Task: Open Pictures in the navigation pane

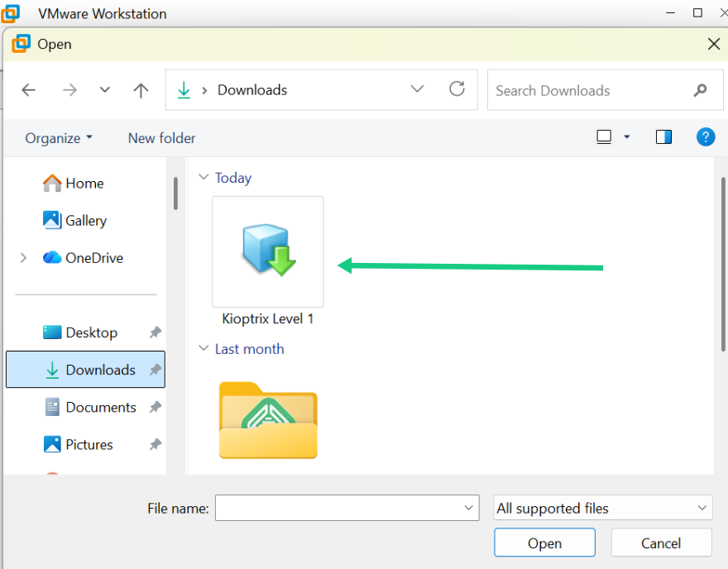Action: pyautogui.click(x=89, y=445)
